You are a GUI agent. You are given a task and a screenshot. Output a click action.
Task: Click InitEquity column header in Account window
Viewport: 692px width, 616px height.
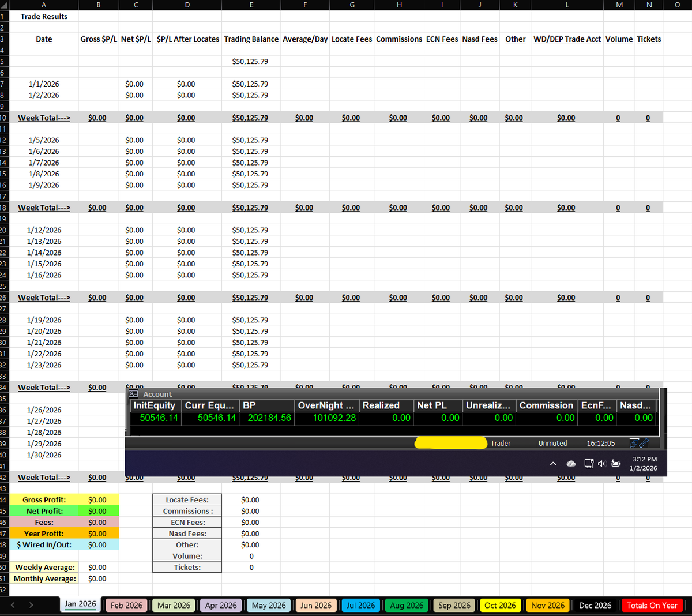click(x=156, y=405)
